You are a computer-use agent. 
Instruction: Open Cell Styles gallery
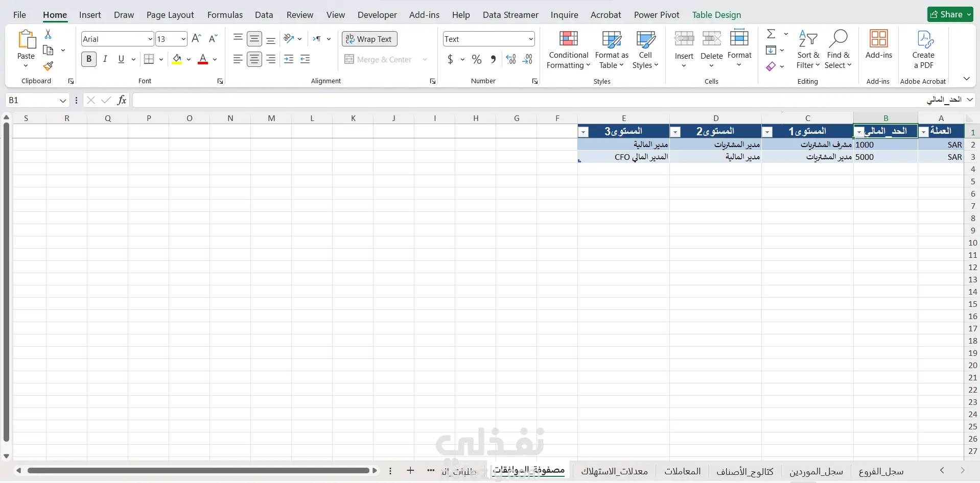[645, 50]
